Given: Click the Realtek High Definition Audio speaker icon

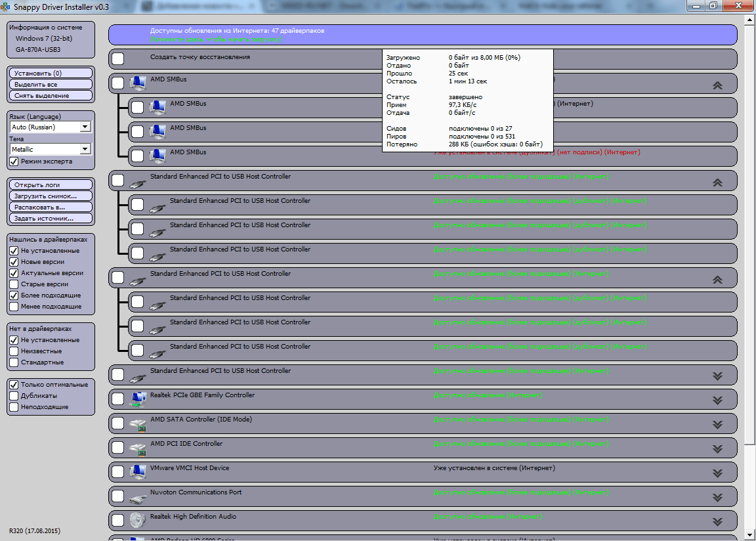Looking at the screenshot, I should click(x=138, y=520).
